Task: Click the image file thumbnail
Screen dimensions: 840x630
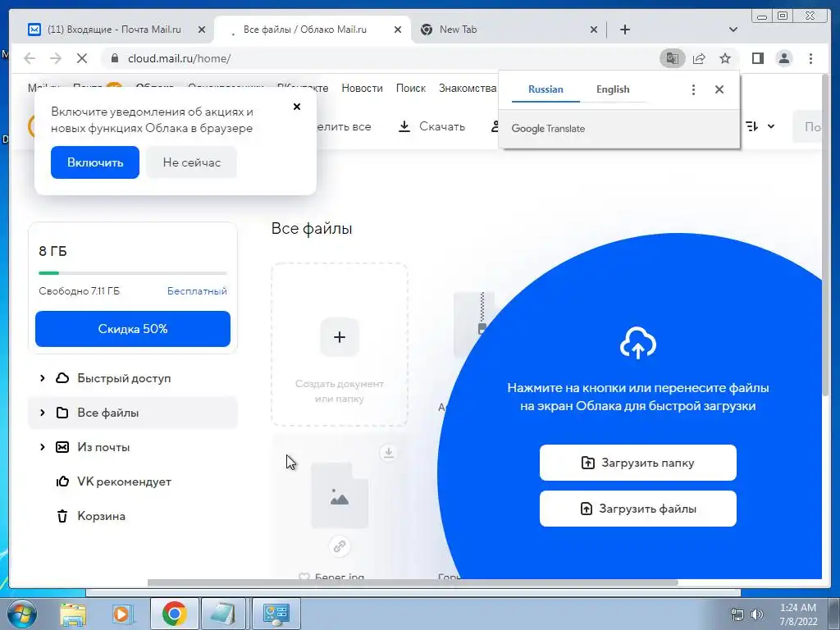Action: pos(339,496)
